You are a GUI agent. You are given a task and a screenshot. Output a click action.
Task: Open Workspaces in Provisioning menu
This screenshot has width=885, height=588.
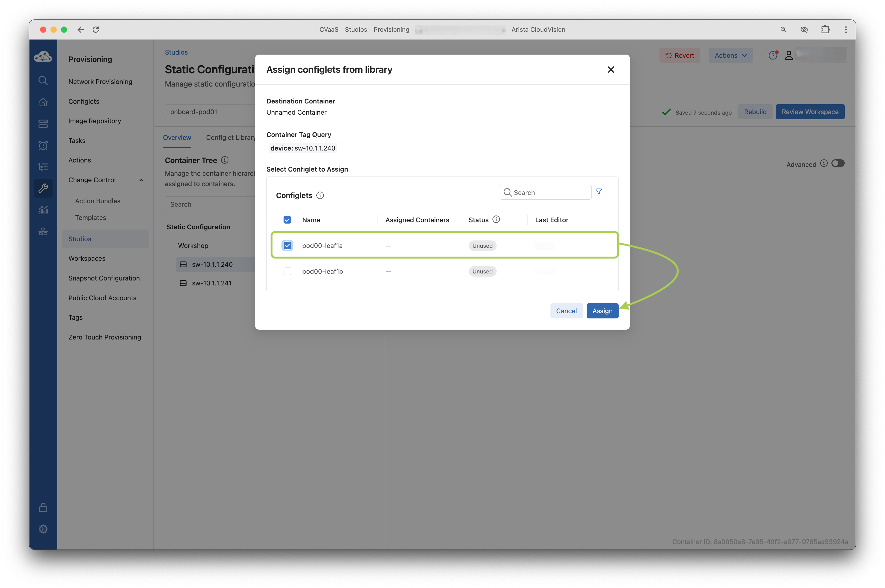click(x=87, y=258)
